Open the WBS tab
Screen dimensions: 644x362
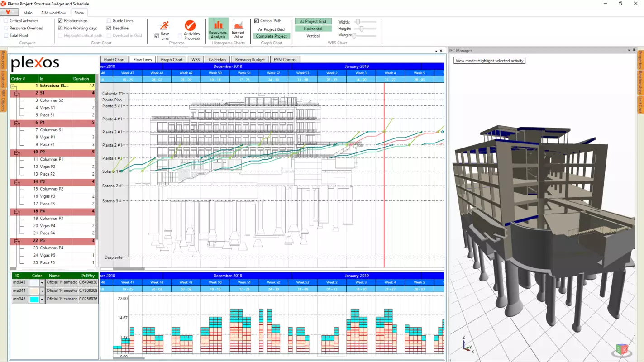pyautogui.click(x=196, y=59)
